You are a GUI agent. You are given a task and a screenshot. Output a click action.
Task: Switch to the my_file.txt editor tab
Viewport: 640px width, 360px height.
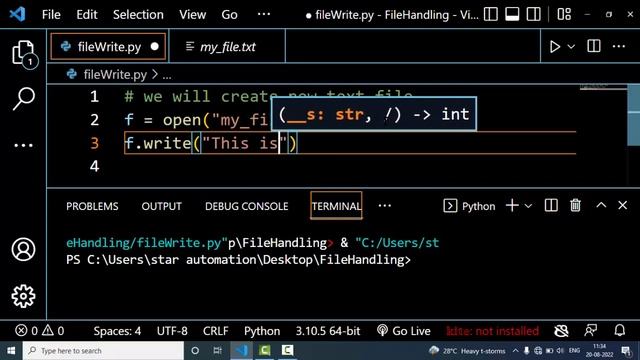(227, 47)
